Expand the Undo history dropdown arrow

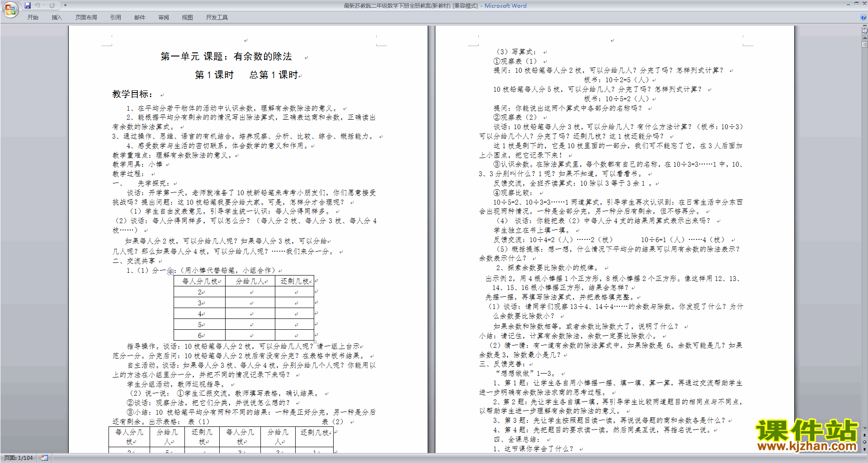44,5
